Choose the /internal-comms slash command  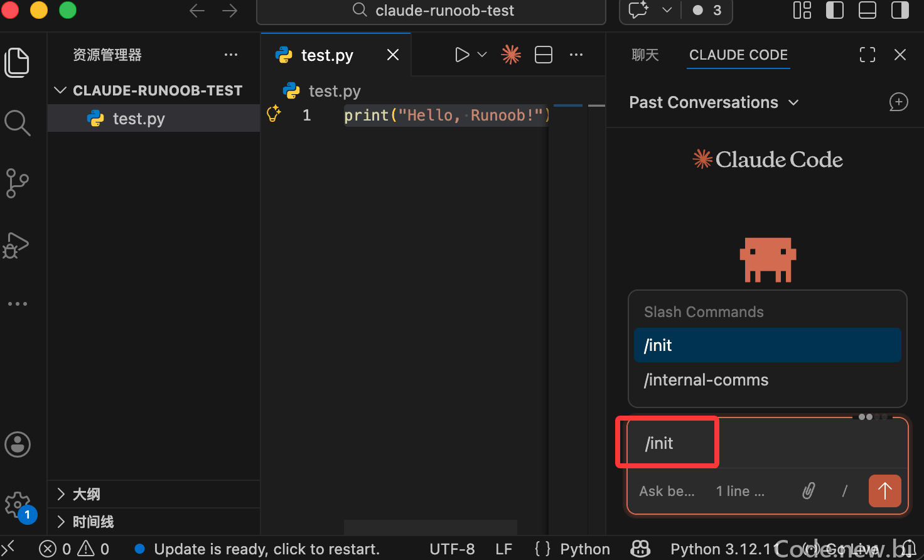pos(768,380)
